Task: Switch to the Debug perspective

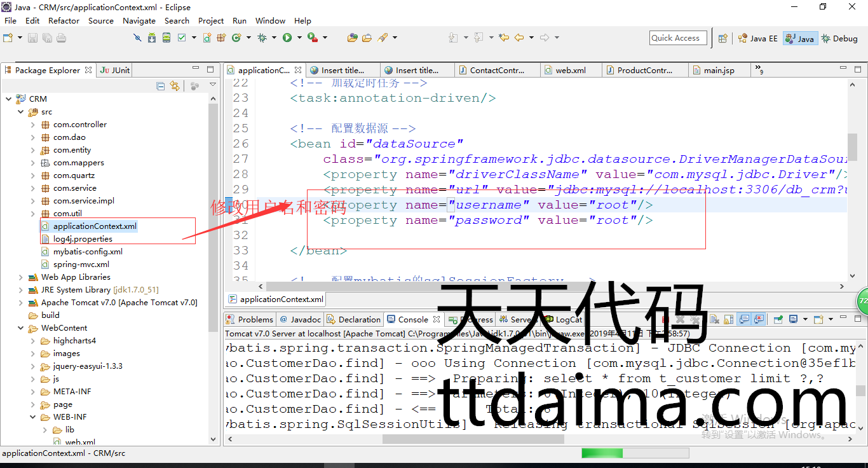Action: 839,38
